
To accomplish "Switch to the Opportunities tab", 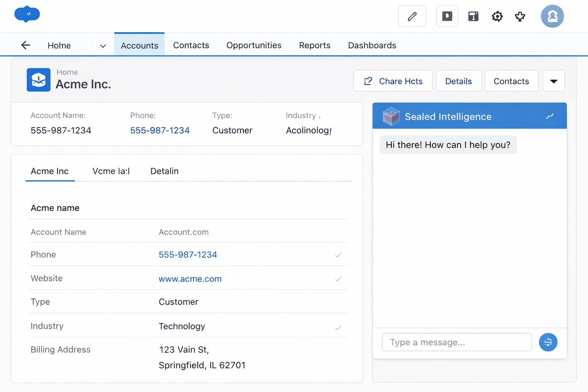I will pos(254,45).
